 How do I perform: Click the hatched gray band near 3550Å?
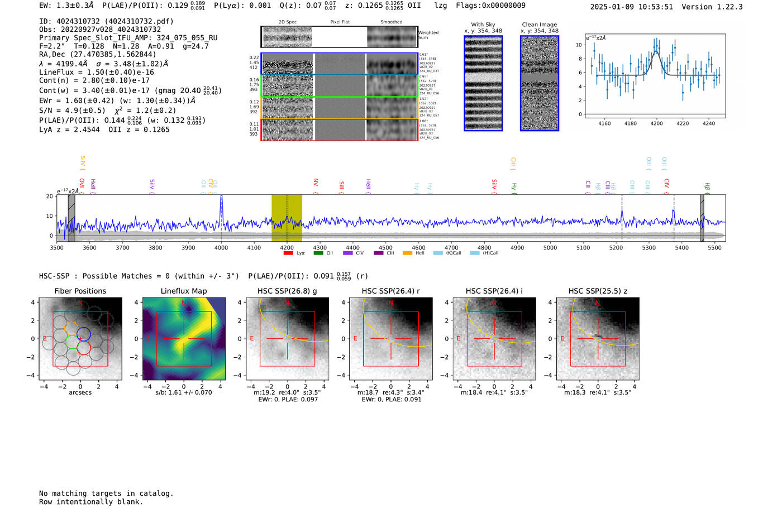[71, 218]
